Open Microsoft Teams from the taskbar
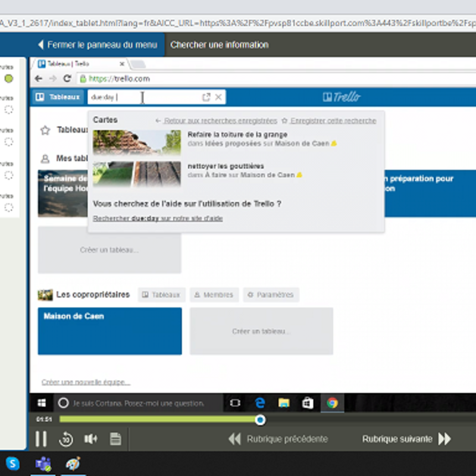Screen dimensions: 476x476 pyautogui.click(x=43, y=464)
